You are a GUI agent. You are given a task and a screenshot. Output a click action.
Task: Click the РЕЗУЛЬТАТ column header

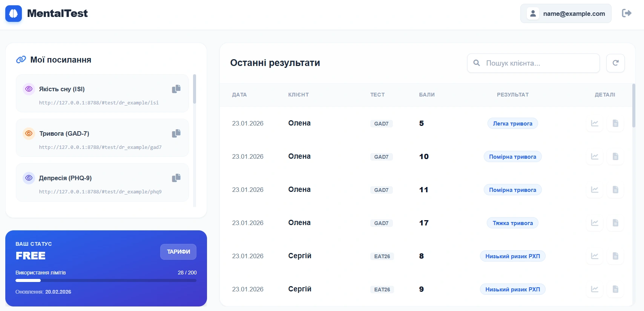coord(513,95)
